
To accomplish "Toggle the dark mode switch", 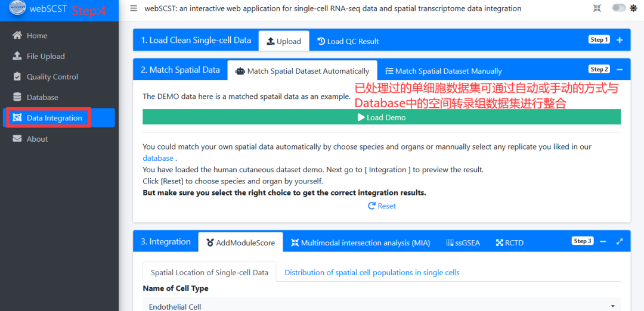I will tap(619, 8).
